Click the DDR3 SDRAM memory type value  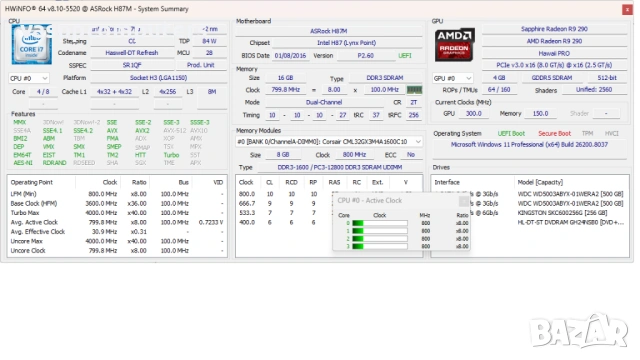point(385,78)
